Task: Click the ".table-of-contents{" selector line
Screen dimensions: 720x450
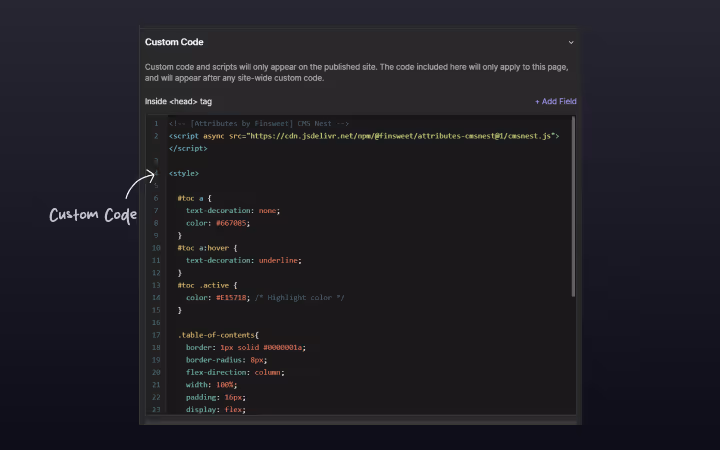Action: (x=218, y=335)
